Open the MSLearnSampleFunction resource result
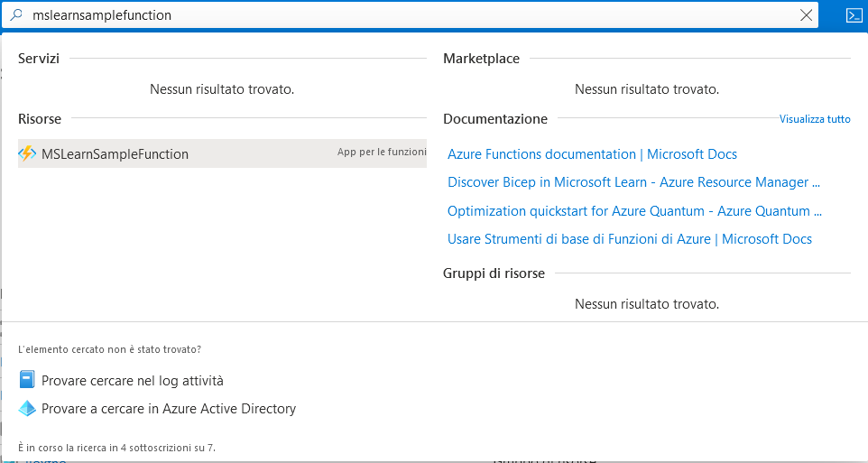The image size is (868, 463). 115,154
